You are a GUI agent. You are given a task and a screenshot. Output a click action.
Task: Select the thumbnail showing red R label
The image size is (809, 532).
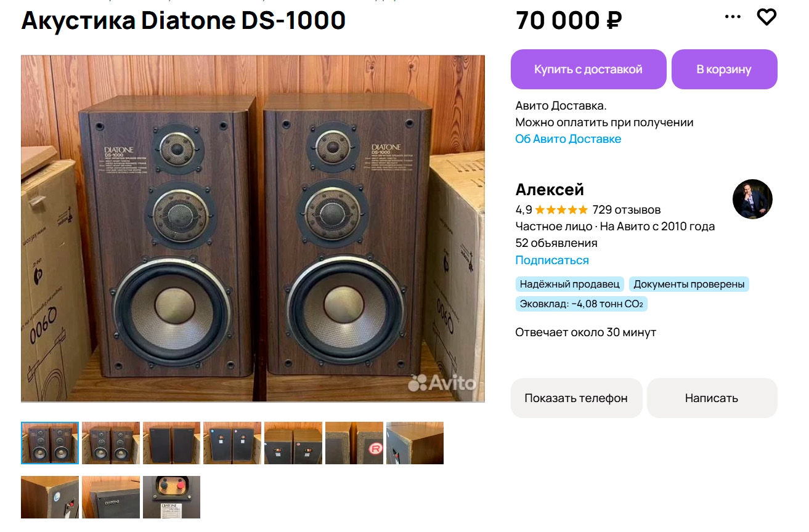[x=354, y=443]
